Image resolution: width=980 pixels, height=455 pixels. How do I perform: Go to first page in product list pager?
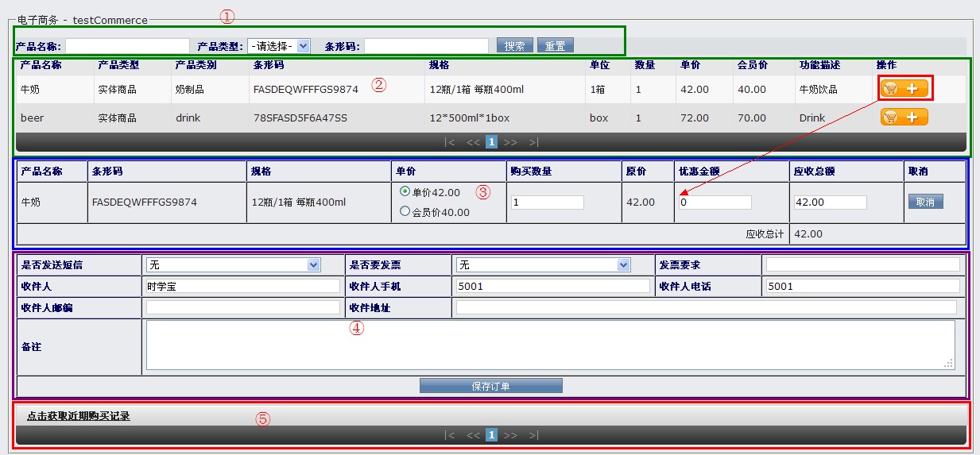point(450,143)
